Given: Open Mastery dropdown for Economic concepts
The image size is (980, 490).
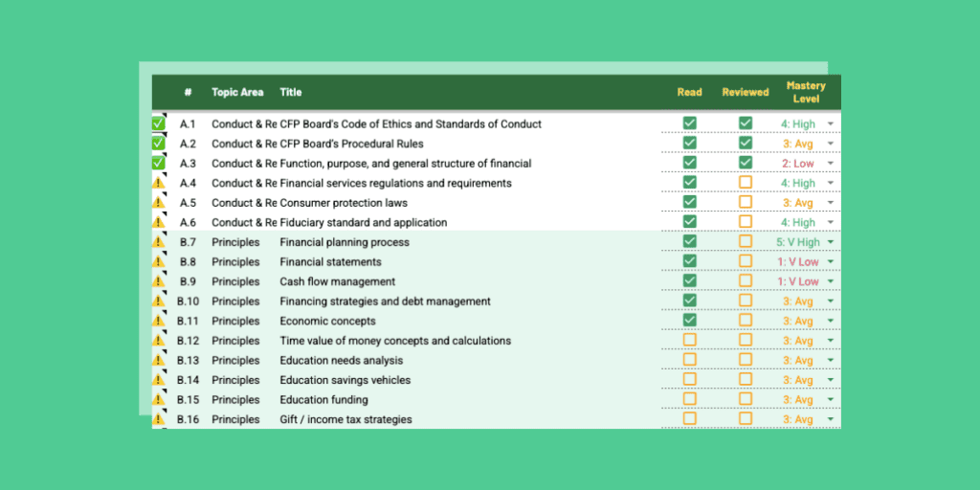Looking at the screenshot, I should click(831, 321).
